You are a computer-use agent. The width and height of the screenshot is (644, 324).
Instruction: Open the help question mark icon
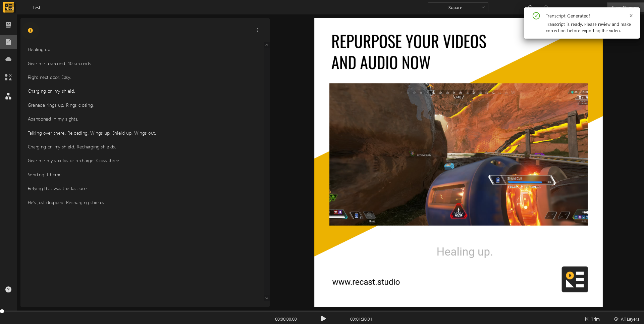(8, 289)
